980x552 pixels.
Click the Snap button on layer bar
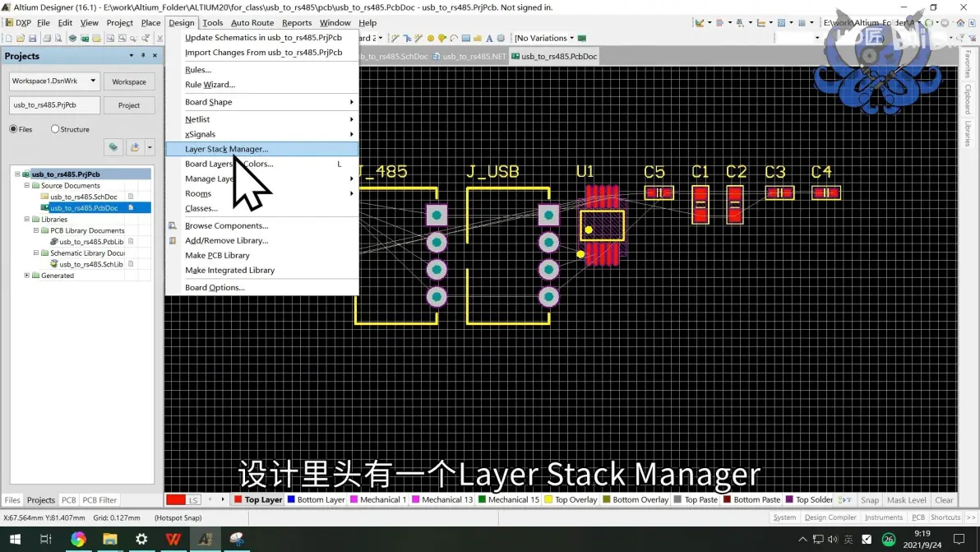[869, 500]
